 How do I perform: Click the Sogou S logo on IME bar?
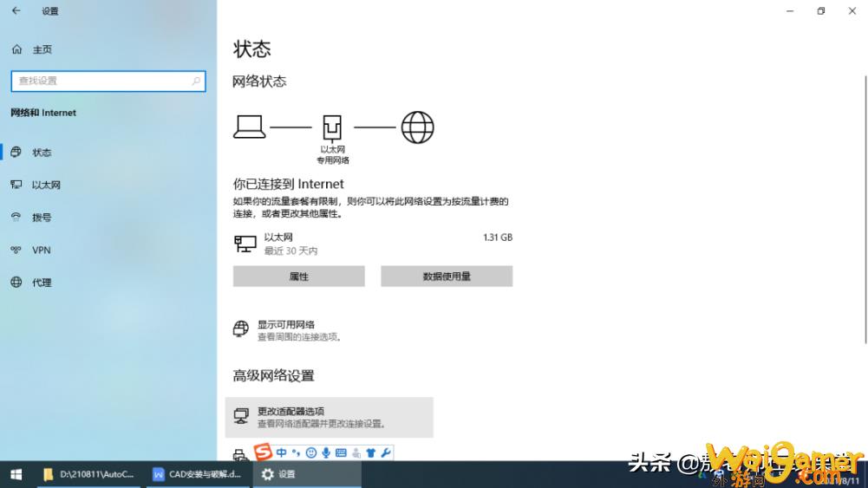click(263, 452)
